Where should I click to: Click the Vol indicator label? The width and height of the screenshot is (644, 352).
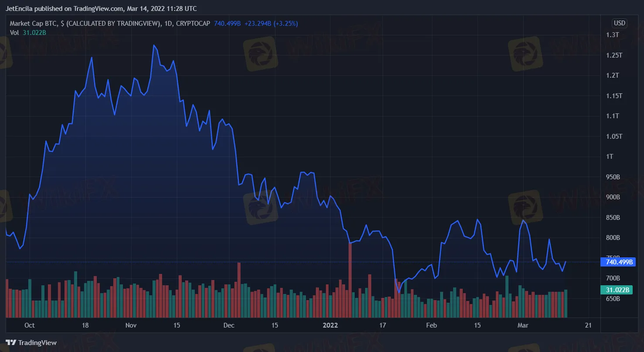[14, 32]
